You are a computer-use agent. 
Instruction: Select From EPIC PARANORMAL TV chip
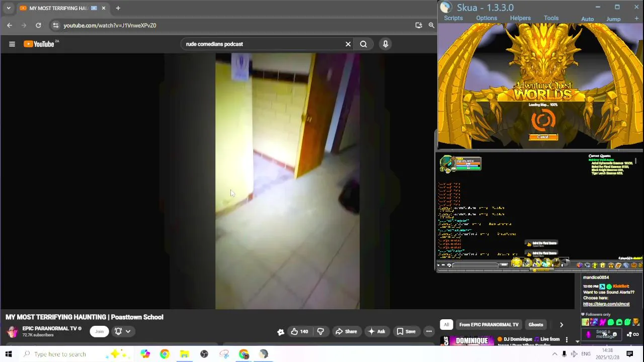pos(489,325)
